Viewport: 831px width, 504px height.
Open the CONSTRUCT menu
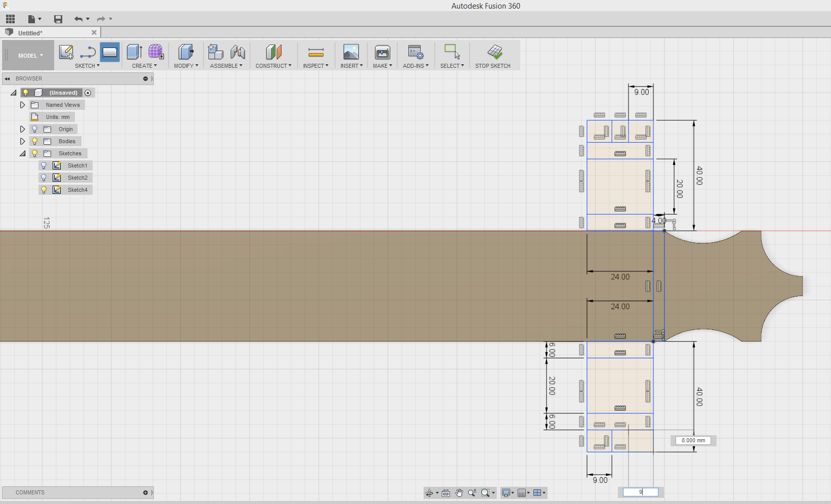tap(273, 66)
